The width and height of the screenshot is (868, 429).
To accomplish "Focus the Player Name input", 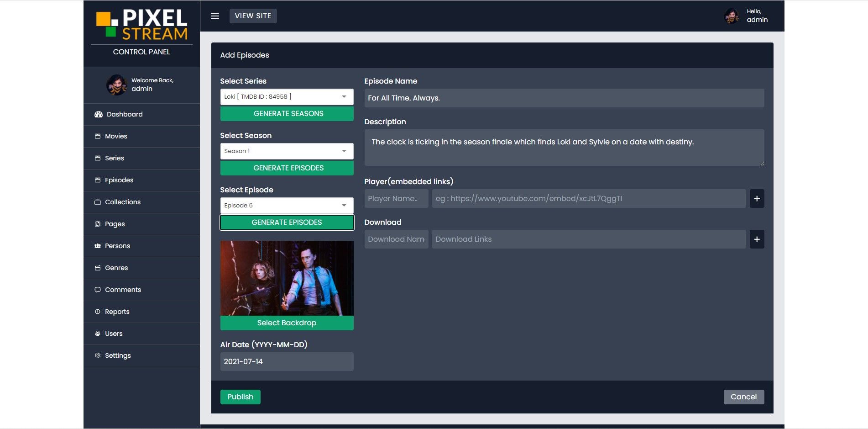I will [396, 199].
